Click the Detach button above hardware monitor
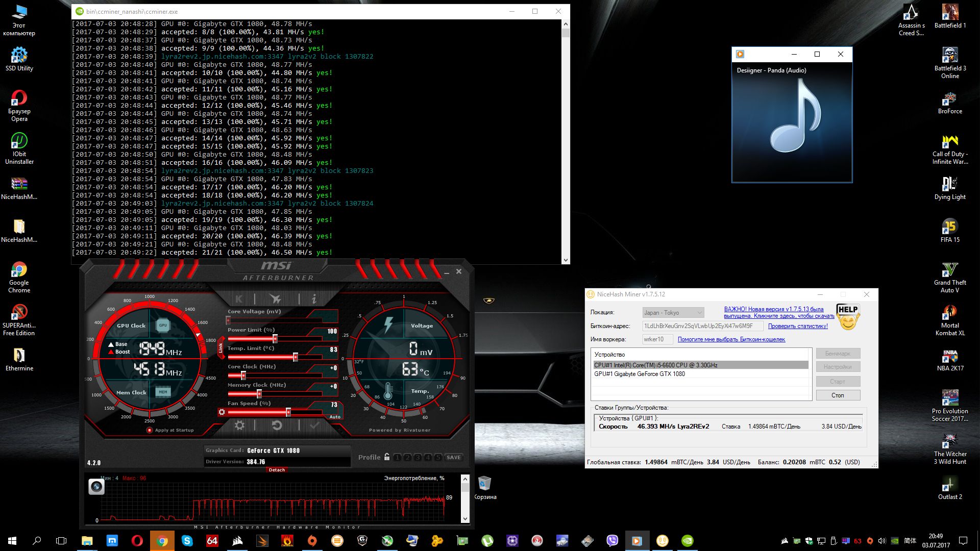This screenshot has height=551, width=980. click(x=277, y=470)
